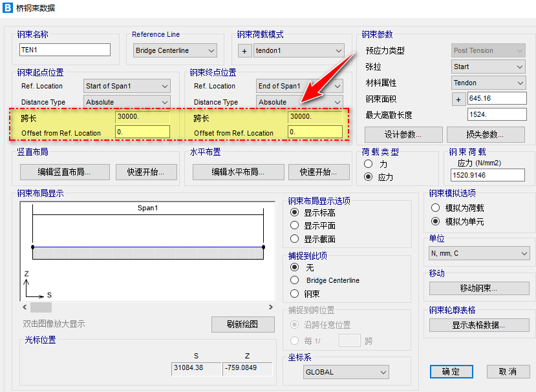536x392 pixels.
Task: Open the Reference Line dropdown
Action: tap(175, 50)
